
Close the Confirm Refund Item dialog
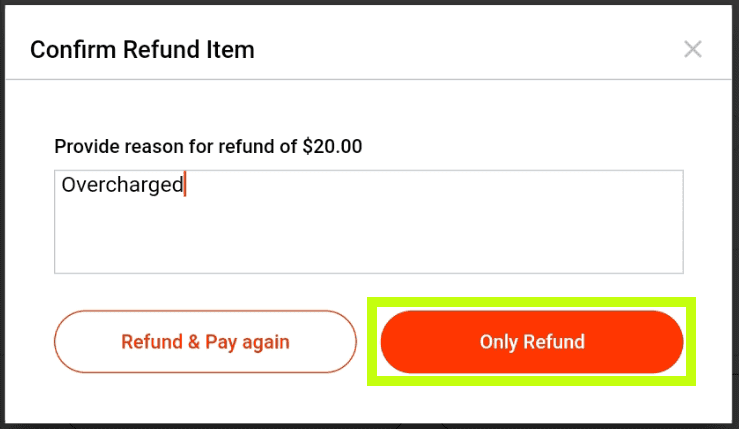[692, 49]
